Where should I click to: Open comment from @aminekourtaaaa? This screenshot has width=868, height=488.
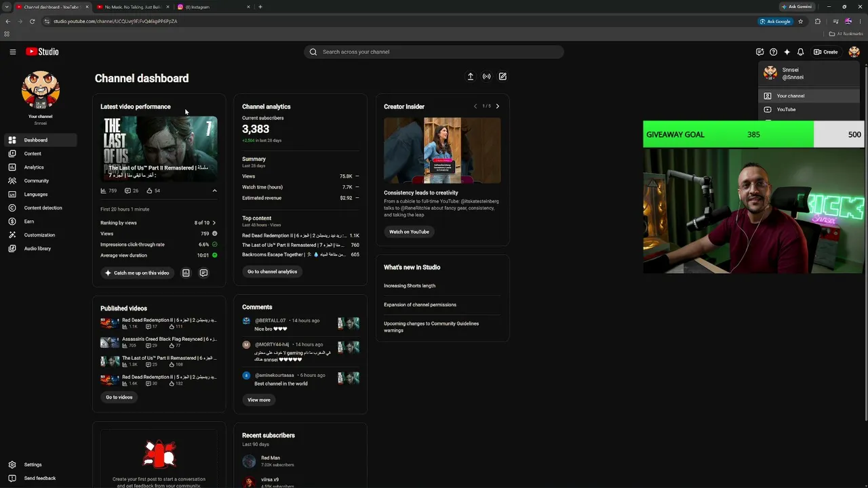(300, 380)
